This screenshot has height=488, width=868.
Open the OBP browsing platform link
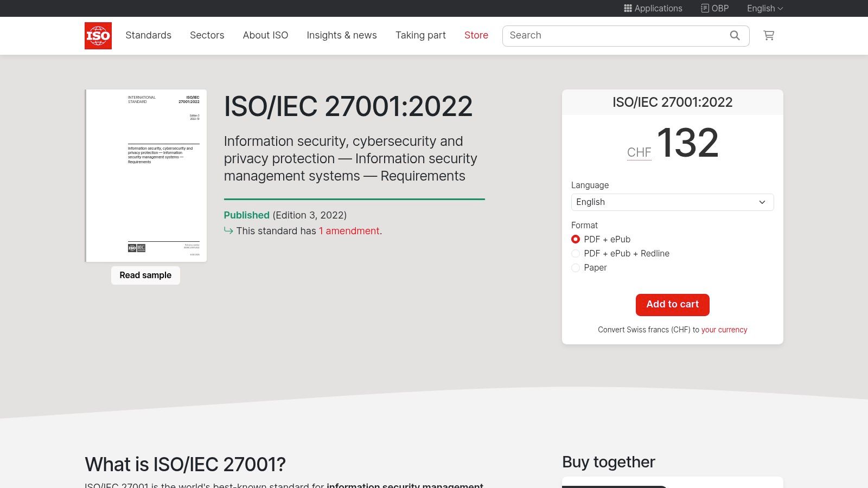click(714, 8)
